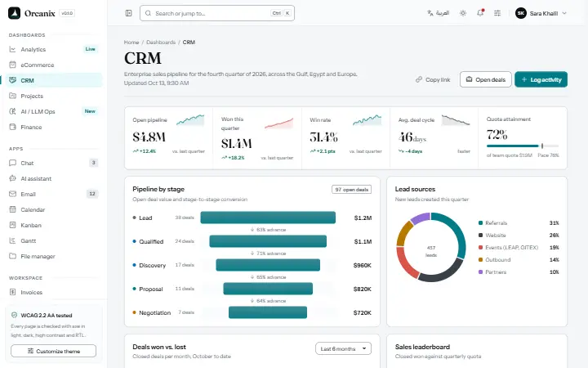The image size is (588, 368).
Task: Click the Win rate sparkline chart
Action: tap(367, 120)
